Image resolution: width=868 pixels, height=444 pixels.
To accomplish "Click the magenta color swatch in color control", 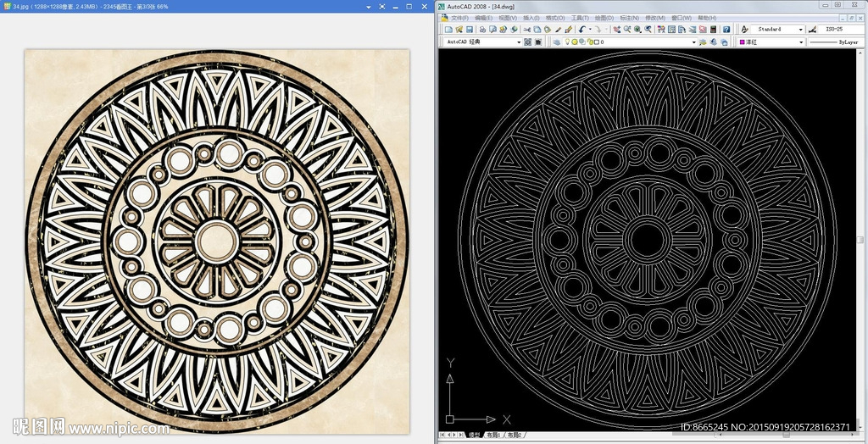I will pos(743,42).
